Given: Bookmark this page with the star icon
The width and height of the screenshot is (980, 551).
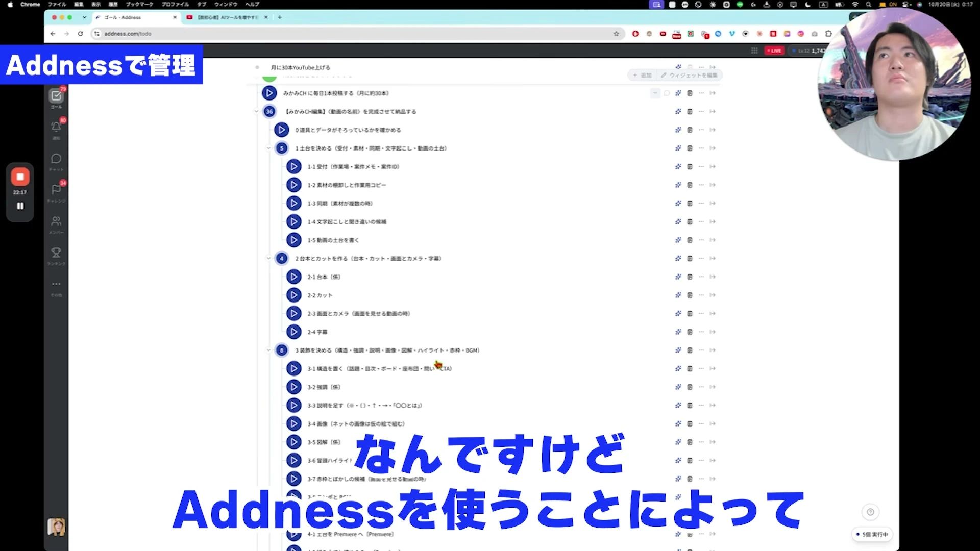Looking at the screenshot, I should click(x=616, y=34).
